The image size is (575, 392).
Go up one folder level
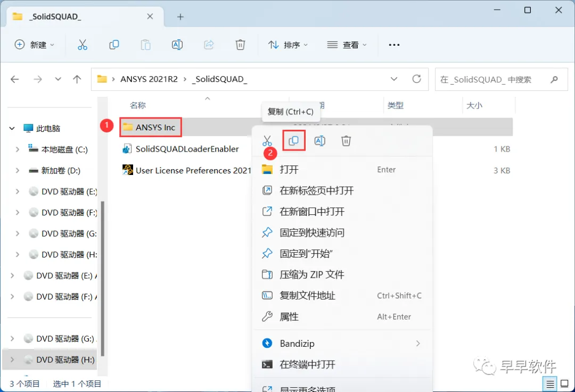(77, 79)
